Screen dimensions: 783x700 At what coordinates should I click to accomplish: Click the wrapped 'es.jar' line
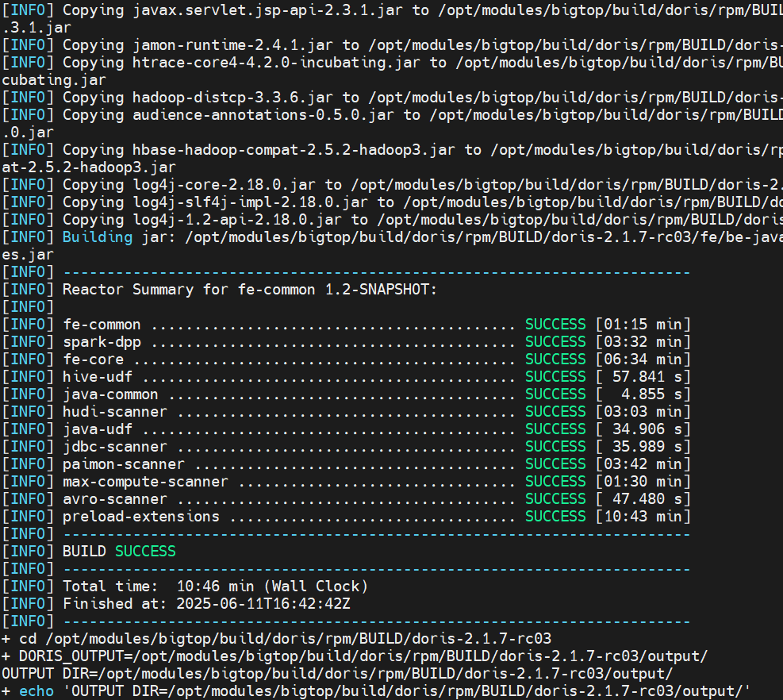(28, 256)
